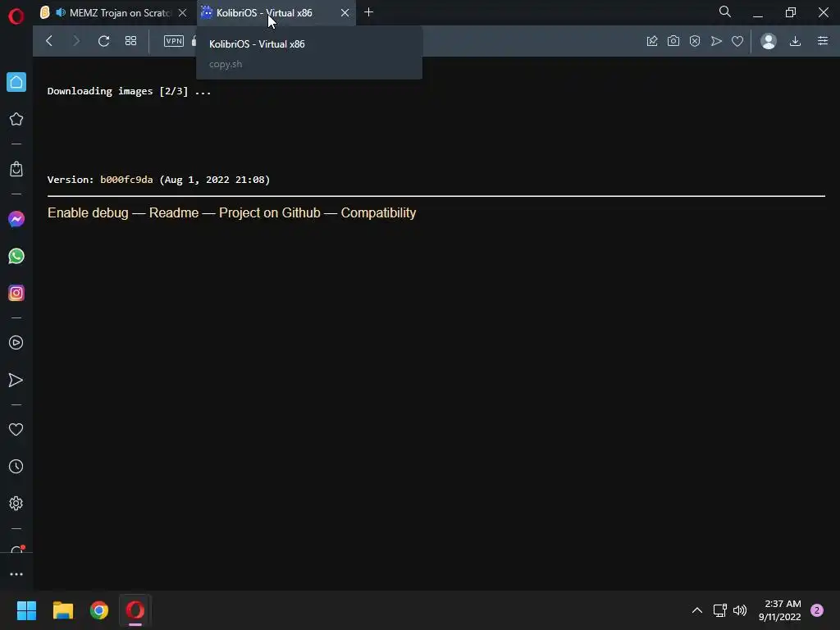Open sidebar setup three dots
The width and height of the screenshot is (840, 630).
[16, 574]
